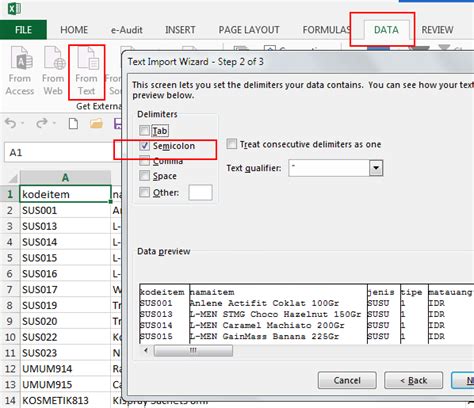
Task: Click the Redo arrow icon
Action: tap(41, 124)
